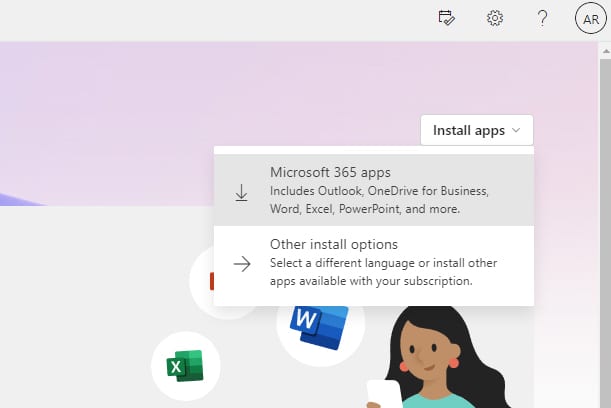
Task: Click the download arrow beside Microsoft 365 apps
Action: coord(242,193)
